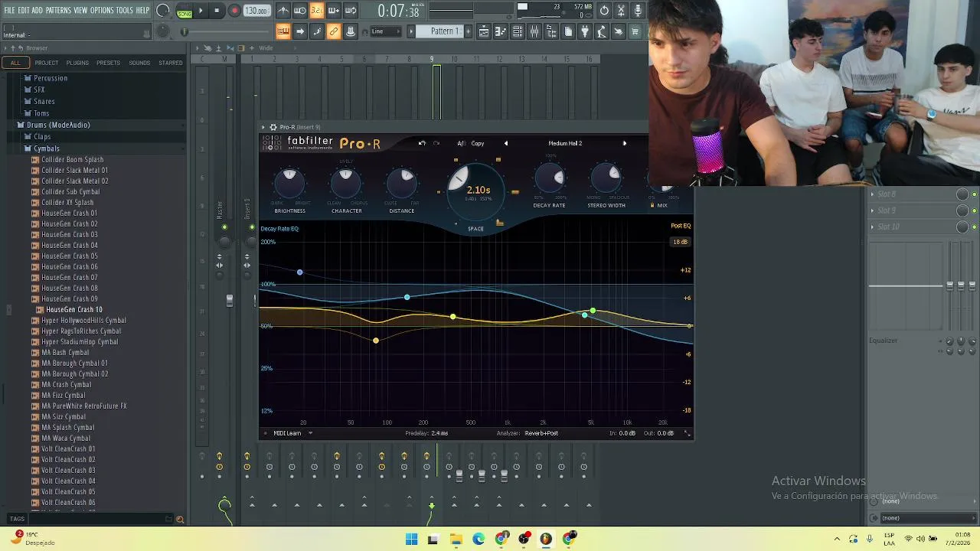Click the FL Studio taskbar icon
The width and height of the screenshot is (980, 551).
[546, 540]
